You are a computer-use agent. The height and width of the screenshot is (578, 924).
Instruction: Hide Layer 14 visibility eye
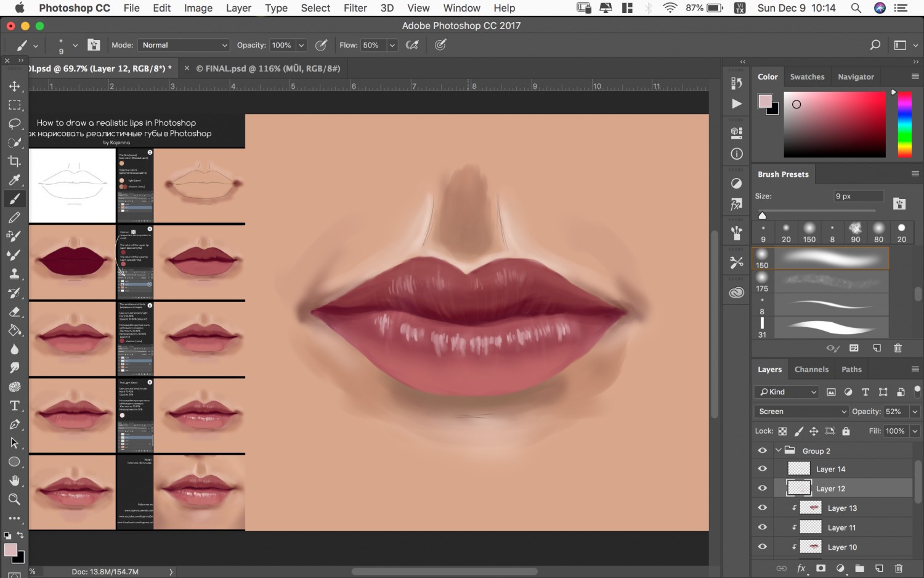pyautogui.click(x=763, y=469)
